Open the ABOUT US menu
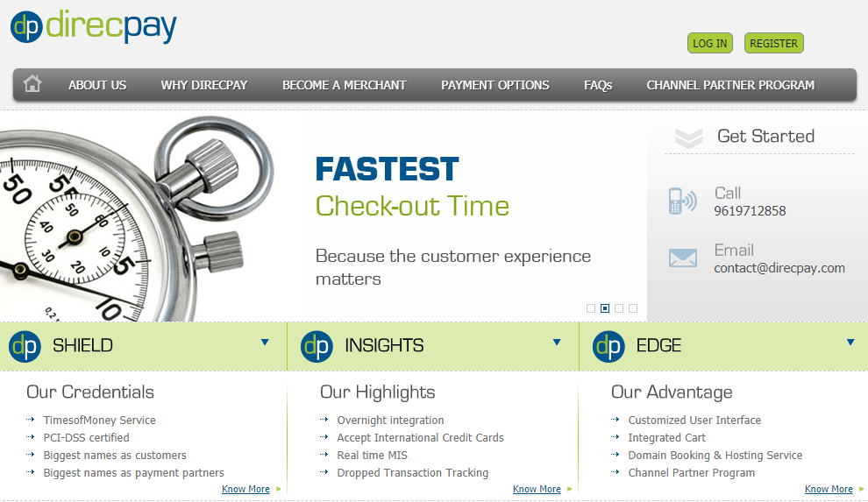The height and width of the screenshot is (502, 868). click(x=97, y=85)
